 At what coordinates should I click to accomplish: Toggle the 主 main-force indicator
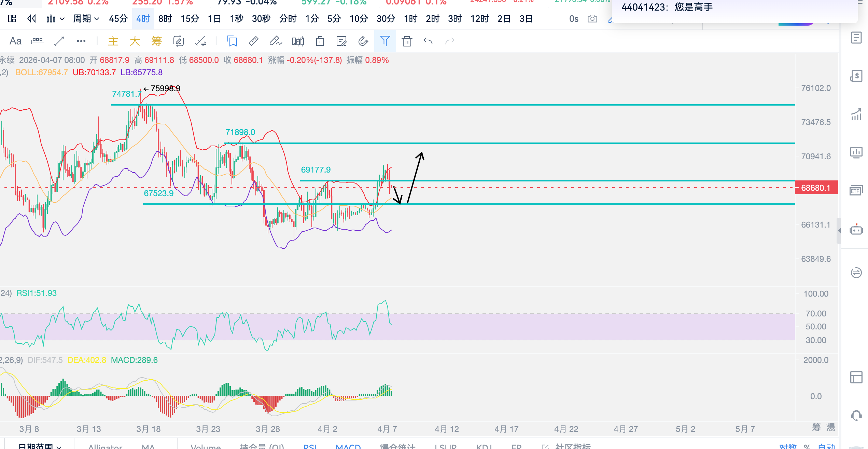113,41
